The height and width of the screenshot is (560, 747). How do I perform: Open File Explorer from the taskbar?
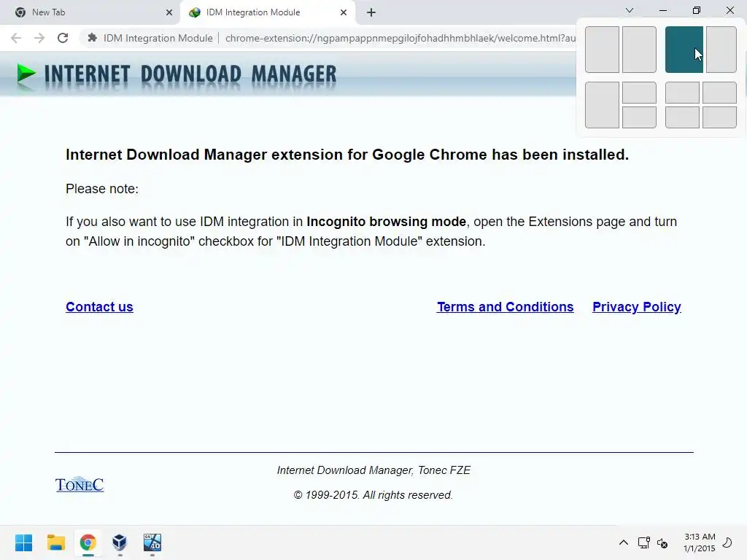coord(55,542)
